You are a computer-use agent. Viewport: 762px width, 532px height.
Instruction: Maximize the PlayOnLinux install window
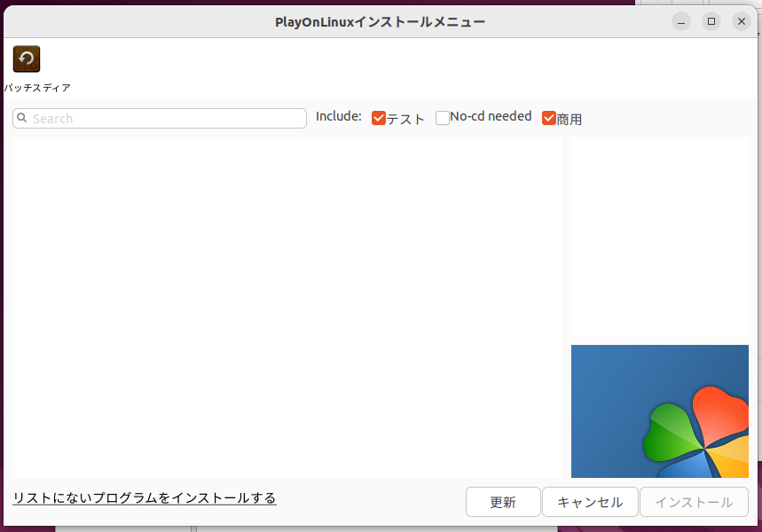point(711,21)
